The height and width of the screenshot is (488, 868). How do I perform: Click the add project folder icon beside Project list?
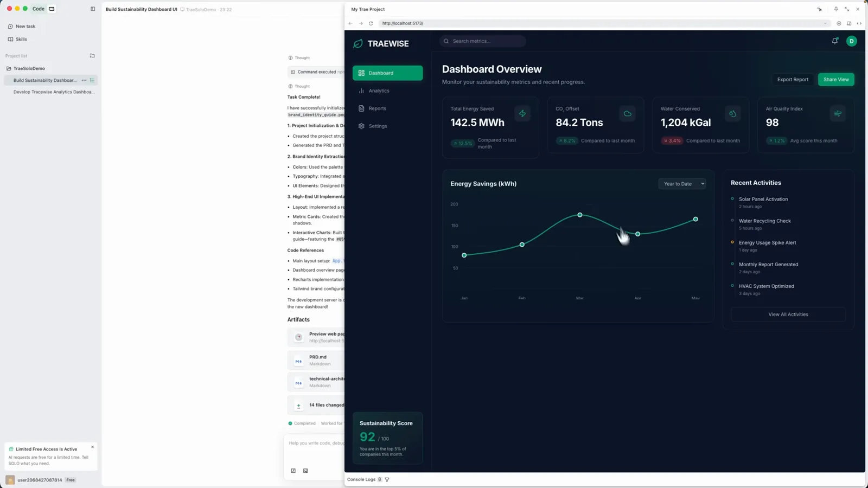tap(92, 55)
